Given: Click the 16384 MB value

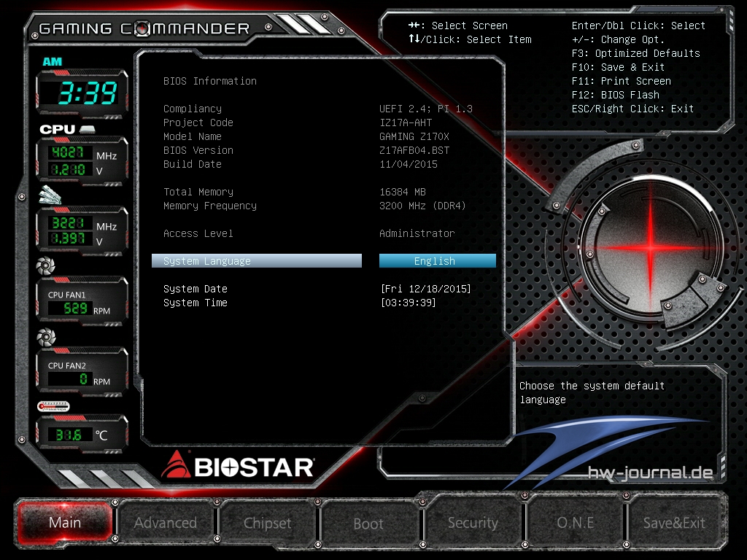Looking at the screenshot, I should point(403,192).
